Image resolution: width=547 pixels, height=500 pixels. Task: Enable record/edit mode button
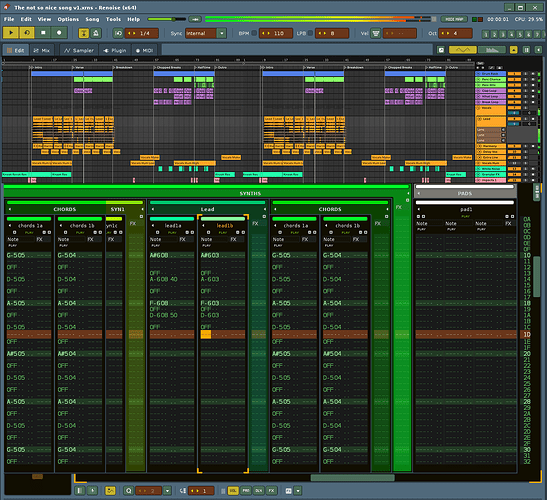tap(59, 33)
